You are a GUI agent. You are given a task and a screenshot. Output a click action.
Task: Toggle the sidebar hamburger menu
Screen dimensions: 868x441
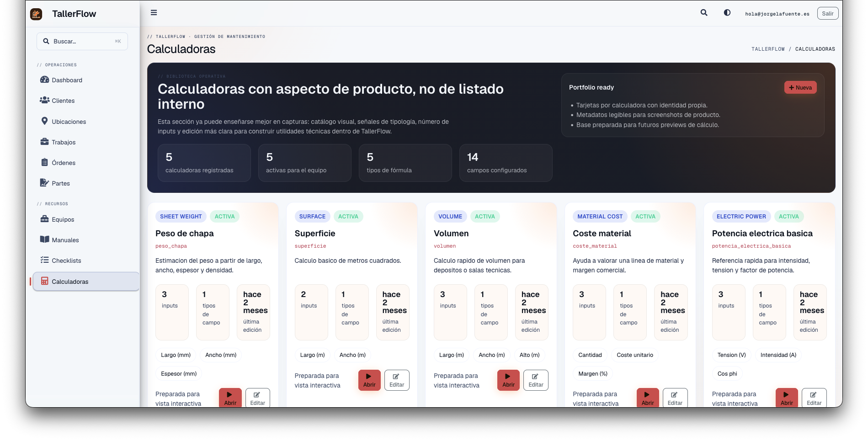coord(154,13)
